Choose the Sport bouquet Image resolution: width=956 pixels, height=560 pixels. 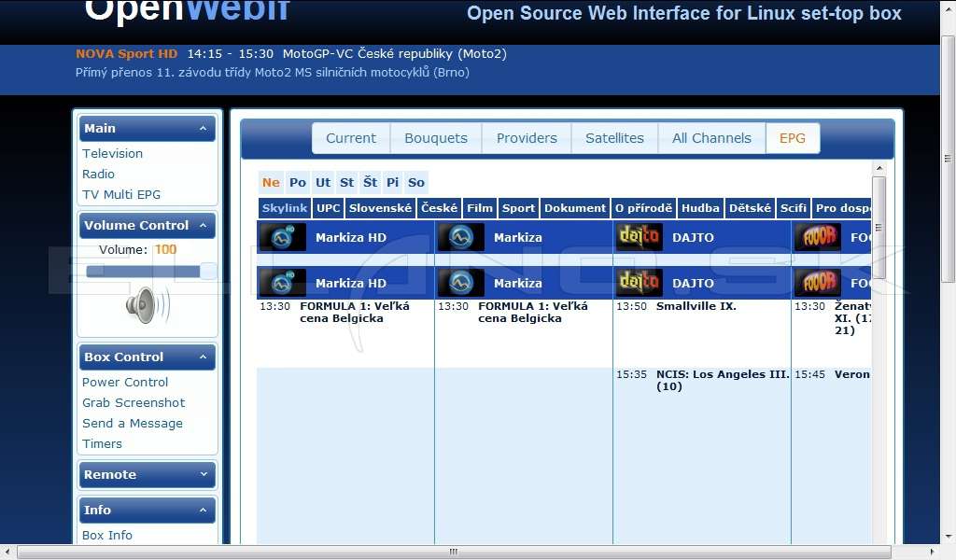518,208
